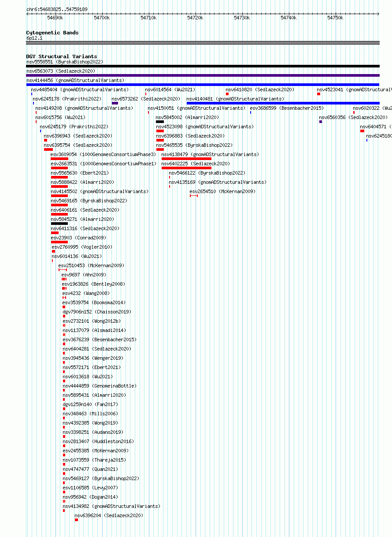The image size is (392, 537).
Task: Click the nsv4149208 gnomAD variant label
Action: click(x=84, y=108)
